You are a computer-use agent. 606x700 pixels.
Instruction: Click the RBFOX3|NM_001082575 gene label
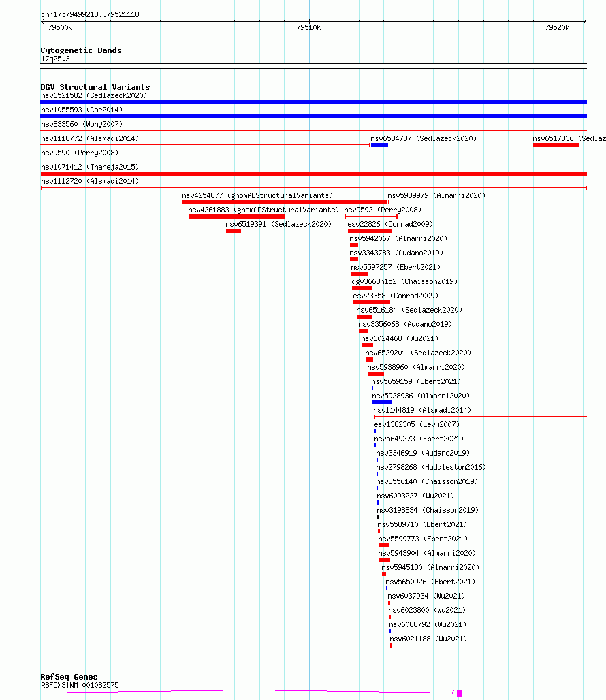coord(80,684)
